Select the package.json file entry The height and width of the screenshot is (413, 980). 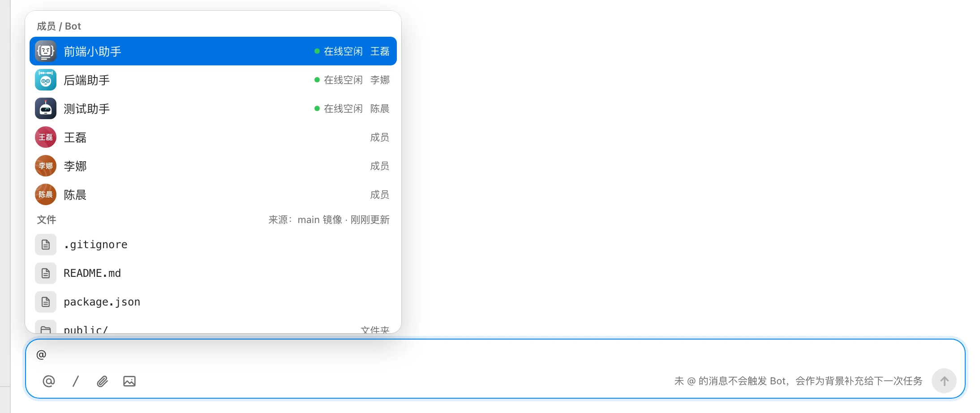click(213, 302)
